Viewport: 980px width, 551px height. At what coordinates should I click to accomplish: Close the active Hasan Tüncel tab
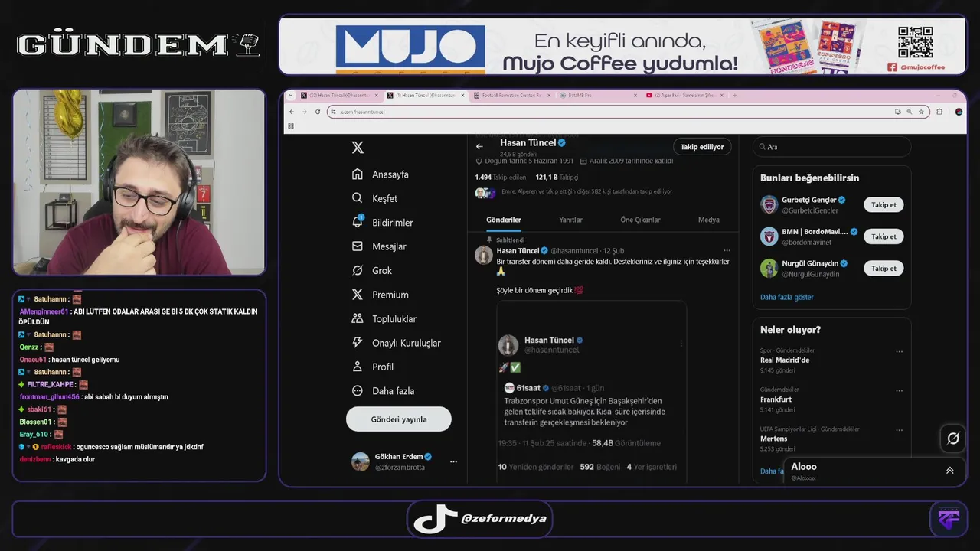tap(462, 96)
